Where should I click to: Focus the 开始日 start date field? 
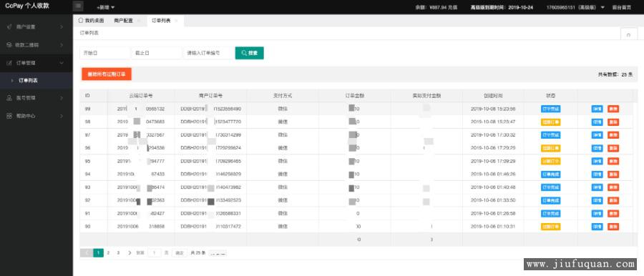[x=104, y=53]
